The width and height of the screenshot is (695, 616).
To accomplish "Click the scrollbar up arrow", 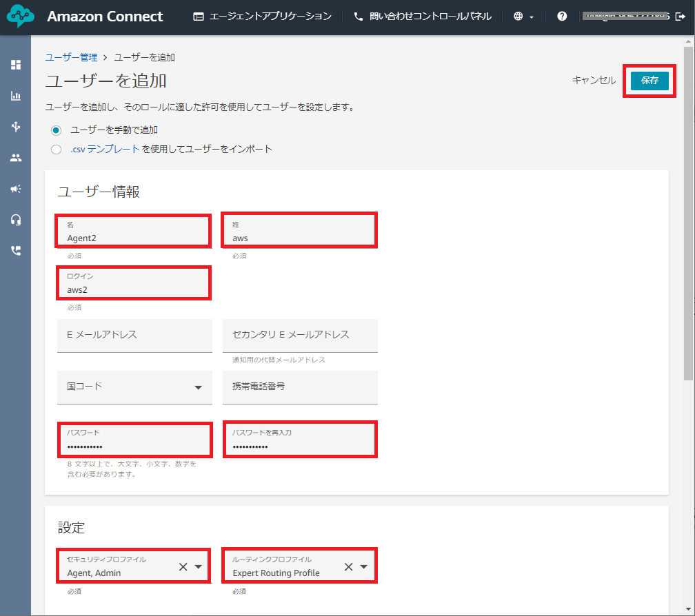I will (x=688, y=41).
